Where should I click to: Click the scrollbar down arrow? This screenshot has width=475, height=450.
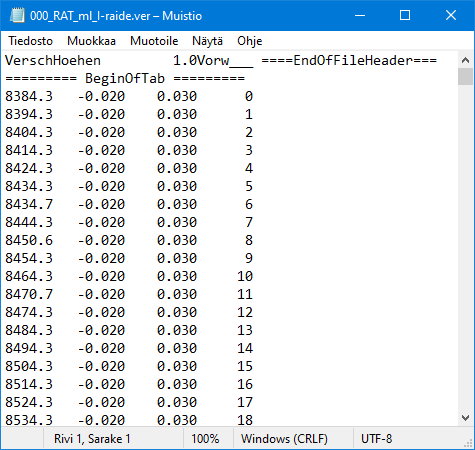tap(465, 418)
